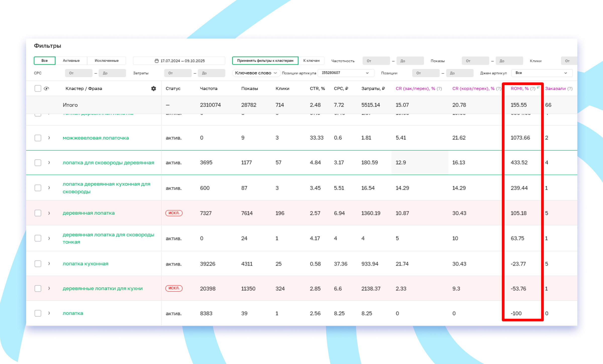Click the Частотность От input field
The width and height of the screenshot is (603, 364).
point(376,61)
